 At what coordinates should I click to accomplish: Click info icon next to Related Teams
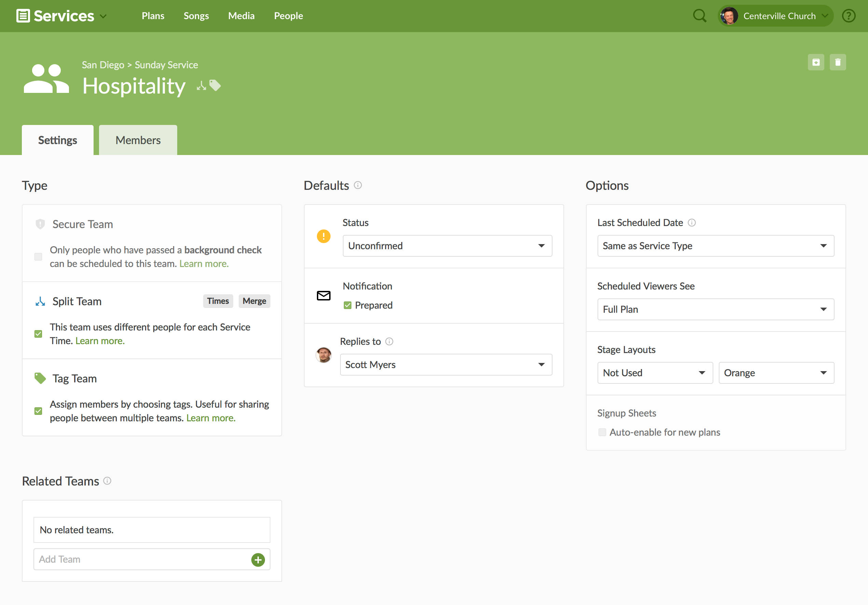(x=107, y=481)
